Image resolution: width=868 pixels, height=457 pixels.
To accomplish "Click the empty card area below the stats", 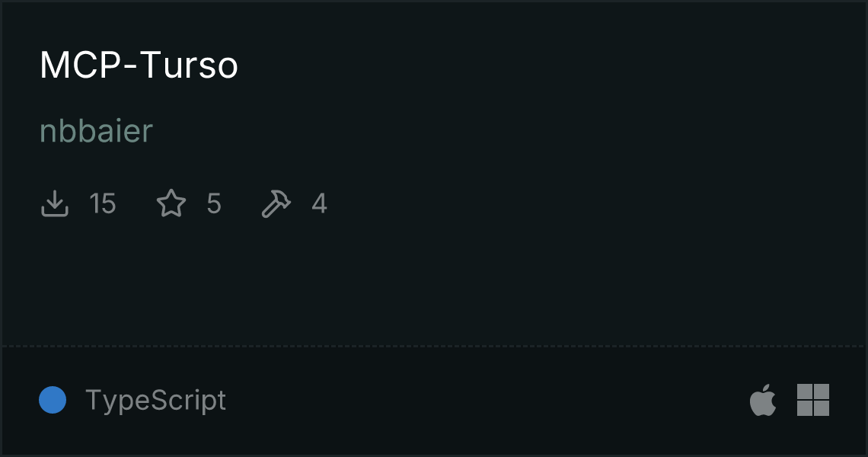I will click(x=434, y=283).
